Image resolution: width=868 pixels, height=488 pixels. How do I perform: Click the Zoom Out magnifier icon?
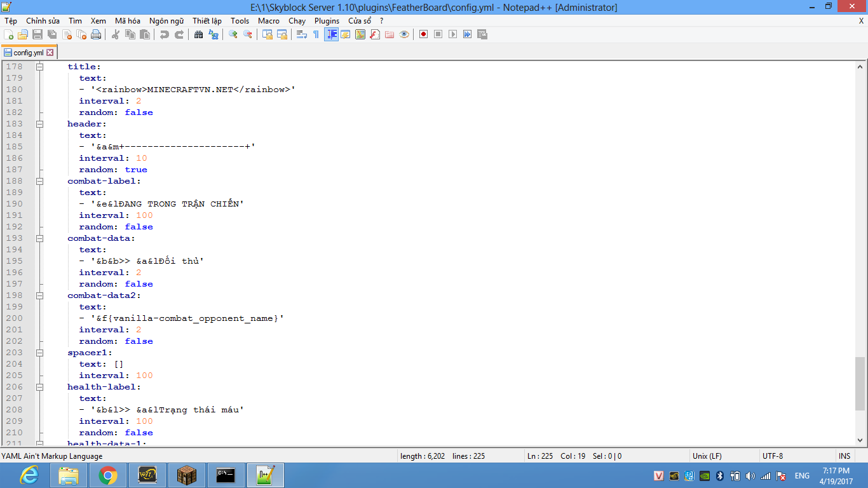point(248,34)
